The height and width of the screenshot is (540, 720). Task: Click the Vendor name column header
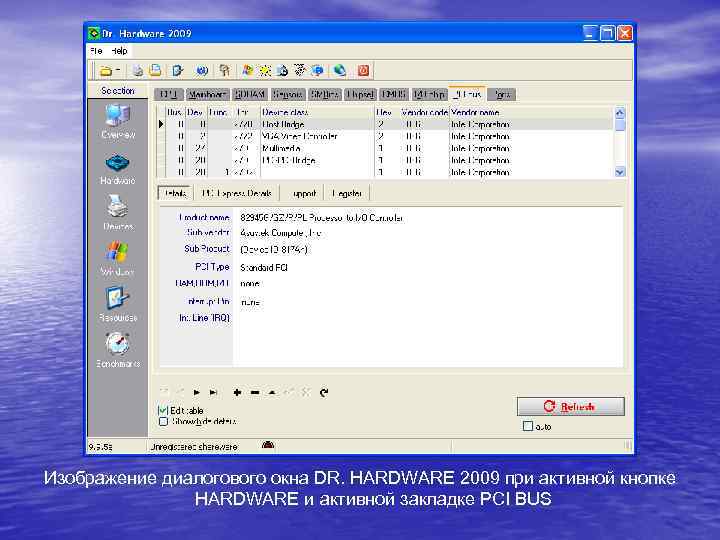click(531, 112)
